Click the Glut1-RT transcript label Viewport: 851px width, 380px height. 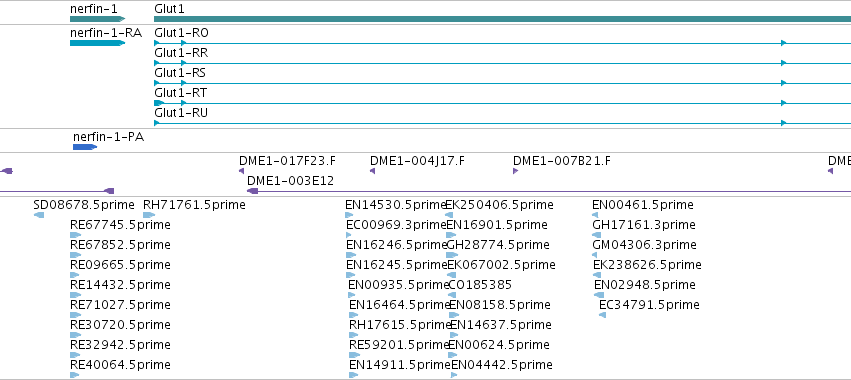click(181, 93)
